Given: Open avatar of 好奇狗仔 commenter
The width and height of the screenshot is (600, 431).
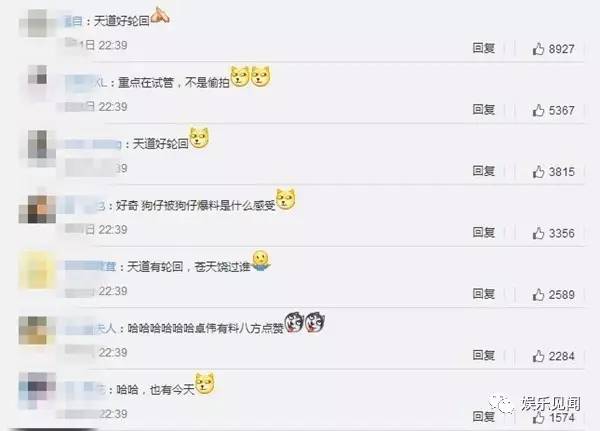Looking at the screenshot, I should pyautogui.click(x=37, y=209).
